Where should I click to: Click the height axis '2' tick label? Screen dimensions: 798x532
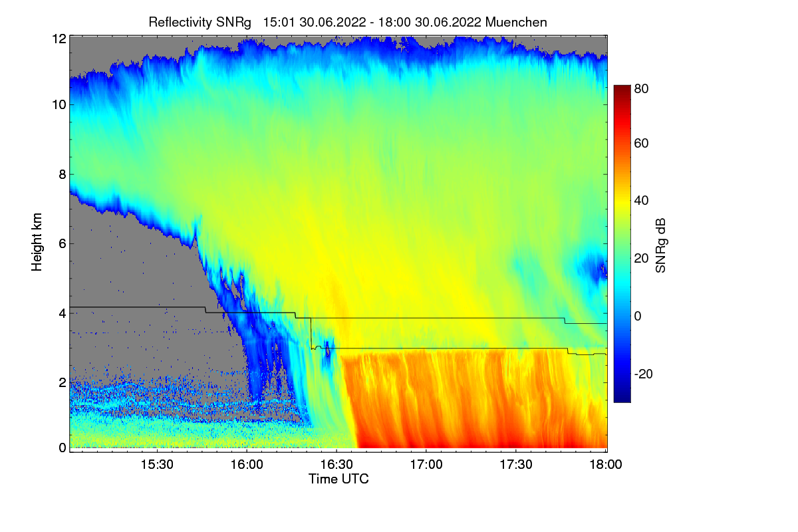(x=63, y=382)
